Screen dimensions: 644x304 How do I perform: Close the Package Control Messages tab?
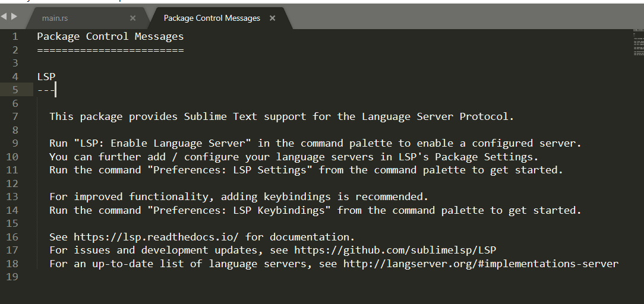[272, 18]
